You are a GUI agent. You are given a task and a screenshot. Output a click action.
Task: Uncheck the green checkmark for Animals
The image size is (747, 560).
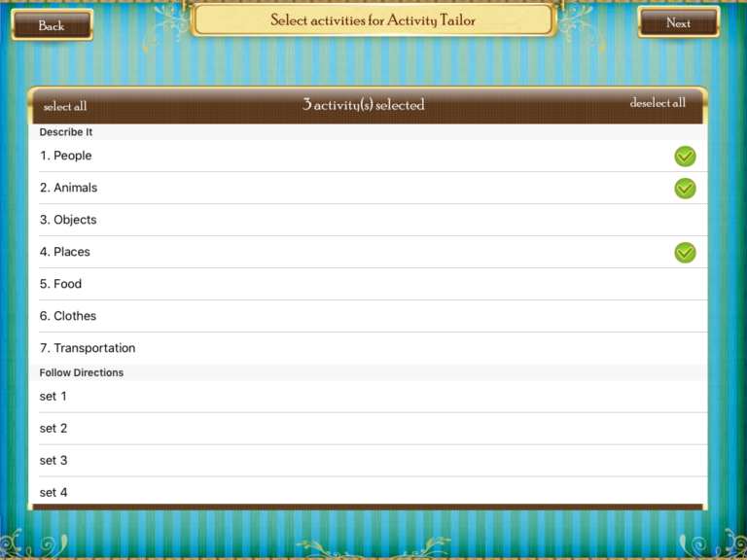[685, 188]
